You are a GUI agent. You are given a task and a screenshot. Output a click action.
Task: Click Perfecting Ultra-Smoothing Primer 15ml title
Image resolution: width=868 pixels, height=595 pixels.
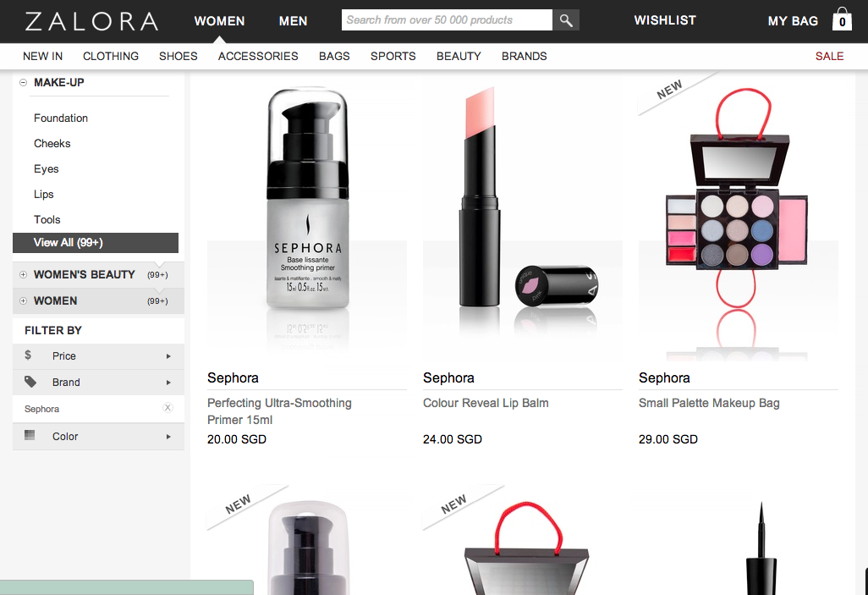point(279,411)
